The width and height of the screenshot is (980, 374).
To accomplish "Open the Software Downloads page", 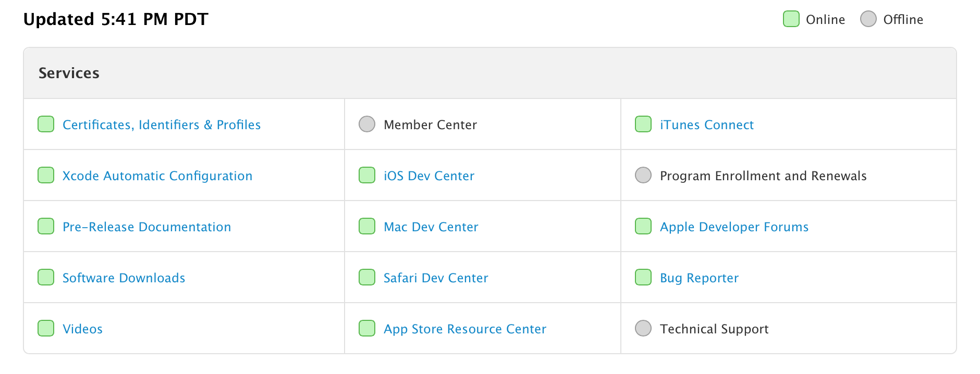I will point(124,278).
